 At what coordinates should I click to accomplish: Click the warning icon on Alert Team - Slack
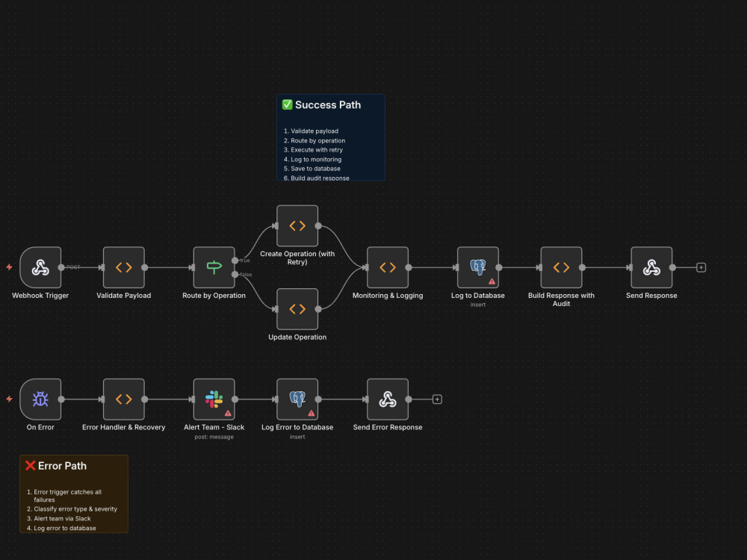click(x=228, y=414)
